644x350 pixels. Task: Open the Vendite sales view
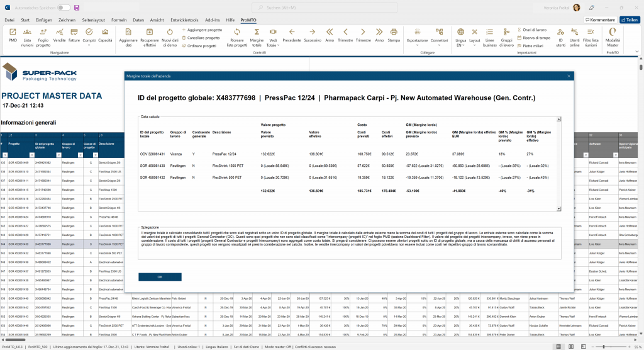59,34
